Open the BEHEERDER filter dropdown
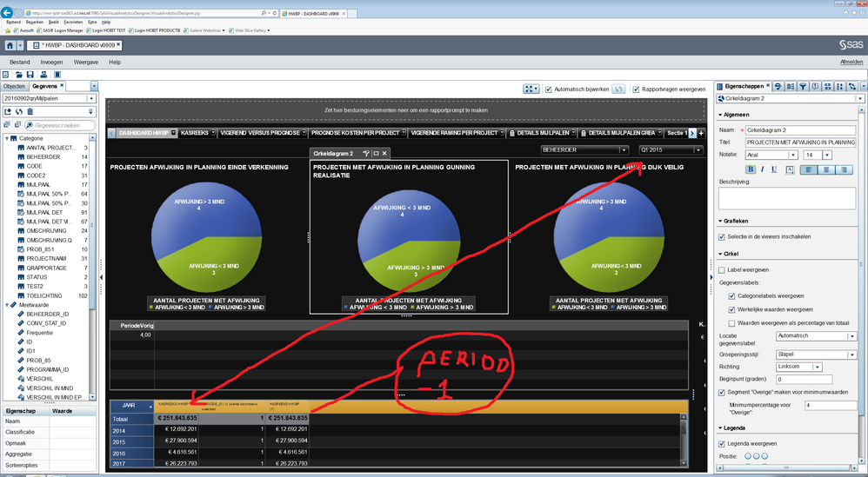Viewport: 868px width, 477px height. click(624, 149)
